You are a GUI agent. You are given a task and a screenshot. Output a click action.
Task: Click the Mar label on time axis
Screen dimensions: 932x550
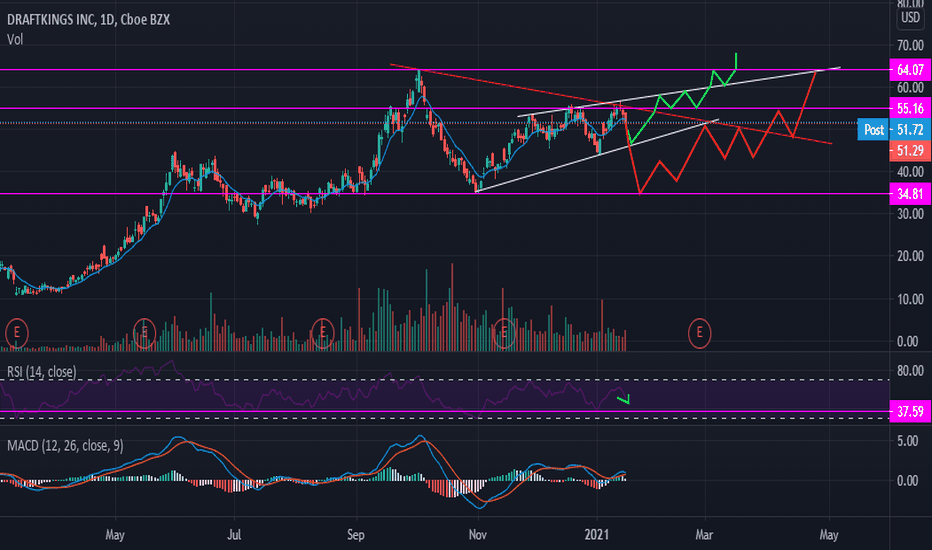click(704, 535)
